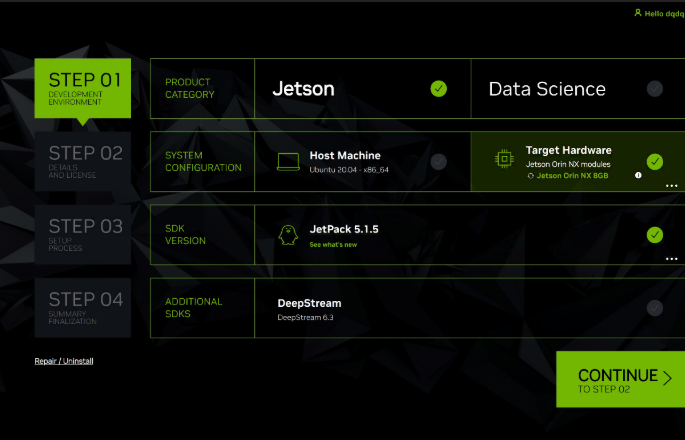Viewport: 685px width, 440px height.
Task: Open the Repair / Uninstall link
Action: [x=64, y=361]
